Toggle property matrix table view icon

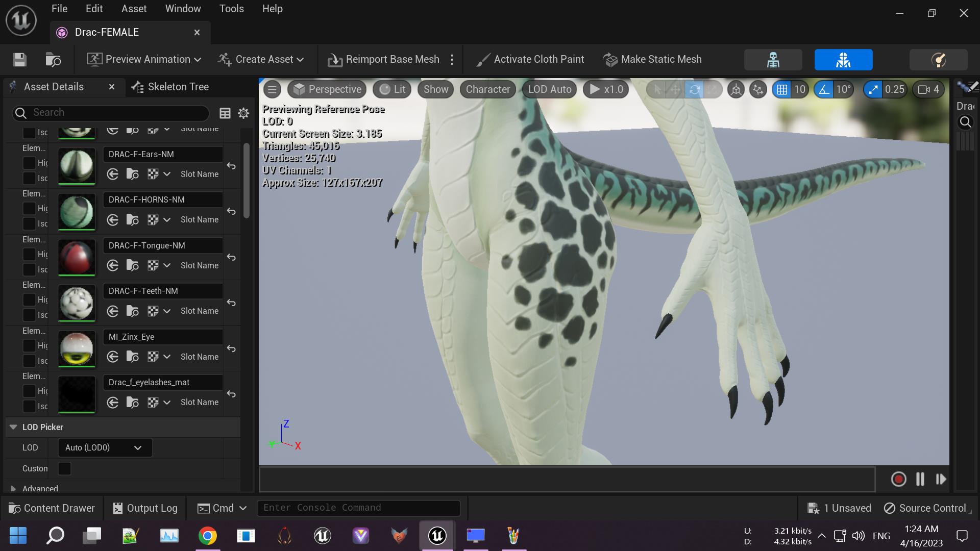pos(225,113)
